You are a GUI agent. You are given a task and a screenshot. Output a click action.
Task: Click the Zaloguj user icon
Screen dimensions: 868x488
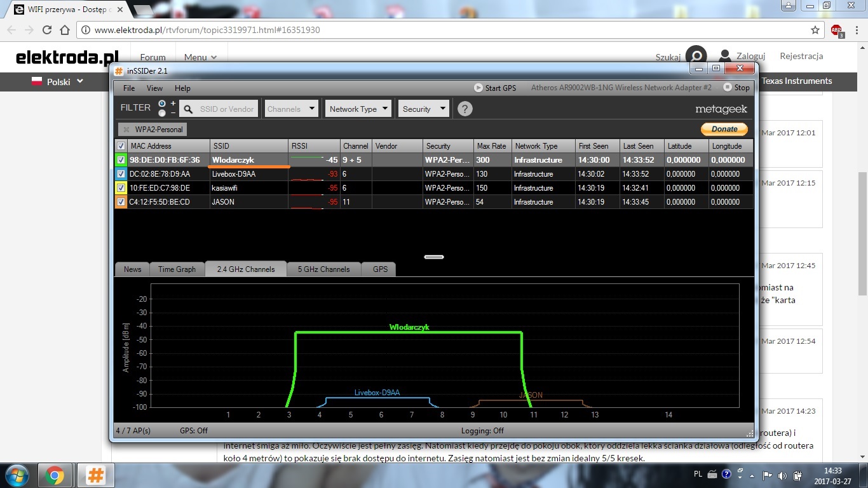point(725,57)
